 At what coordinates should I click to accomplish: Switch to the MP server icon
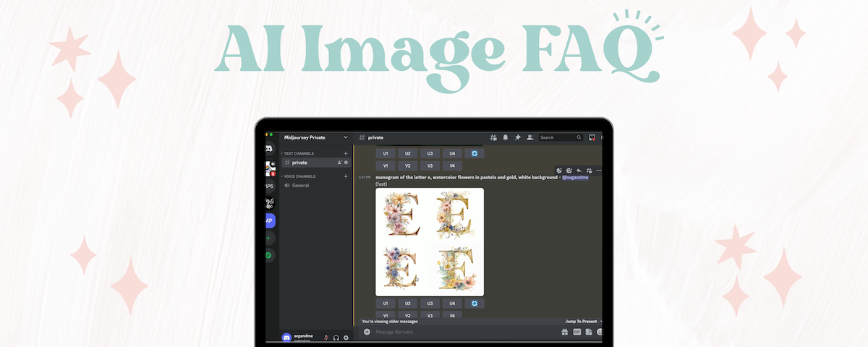click(x=269, y=220)
